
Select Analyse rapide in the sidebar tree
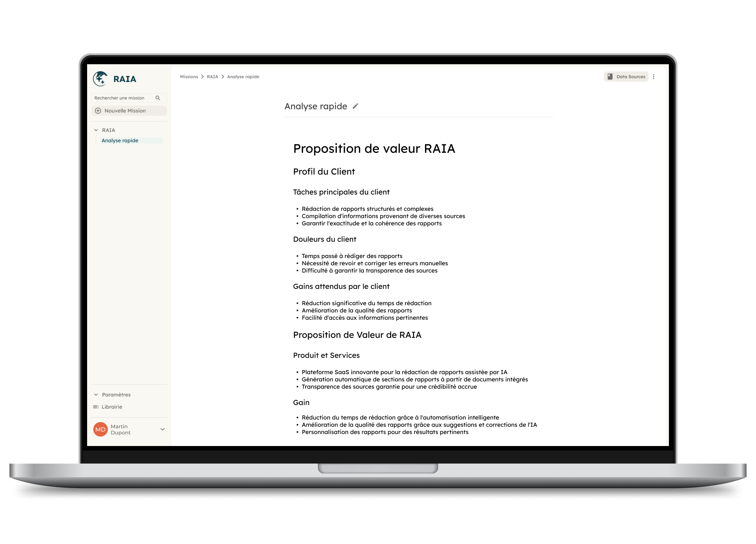(x=120, y=140)
